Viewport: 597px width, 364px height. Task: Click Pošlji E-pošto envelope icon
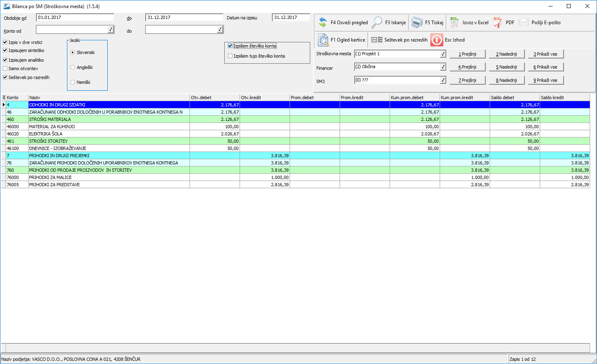coord(524,23)
